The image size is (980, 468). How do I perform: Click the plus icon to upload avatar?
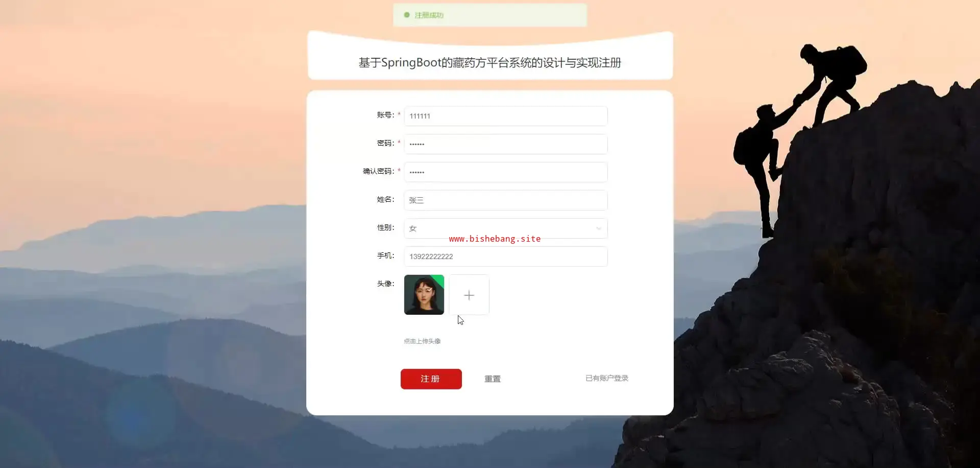(x=469, y=295)
